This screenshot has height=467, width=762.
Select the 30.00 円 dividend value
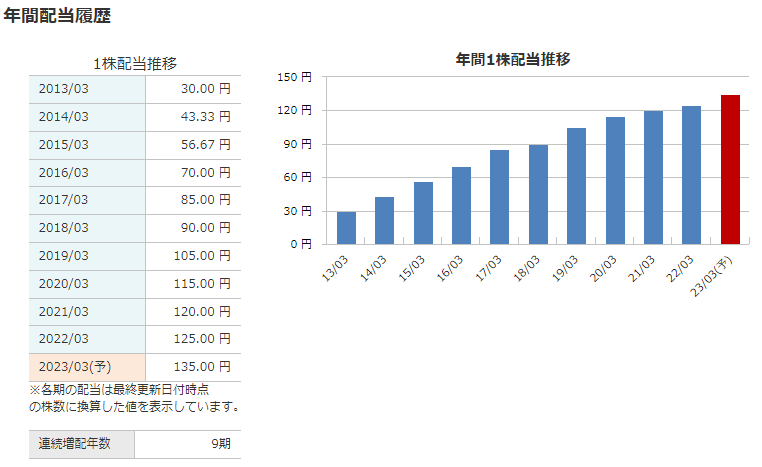[206, 89]
